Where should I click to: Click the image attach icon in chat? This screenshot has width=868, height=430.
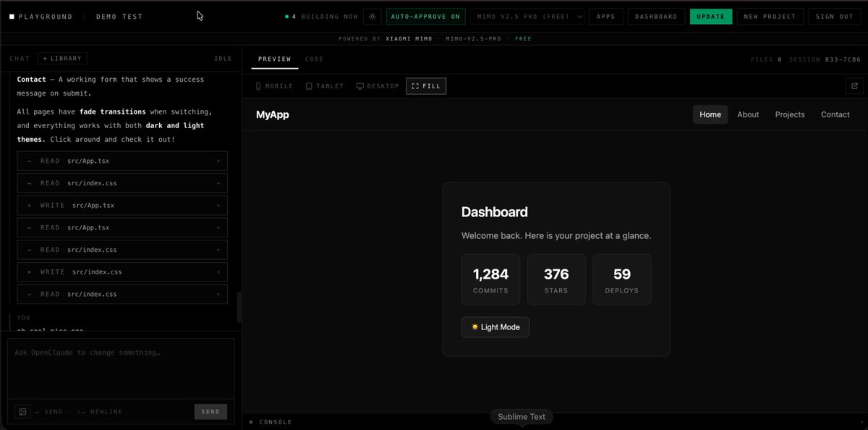tap(23, 412)
